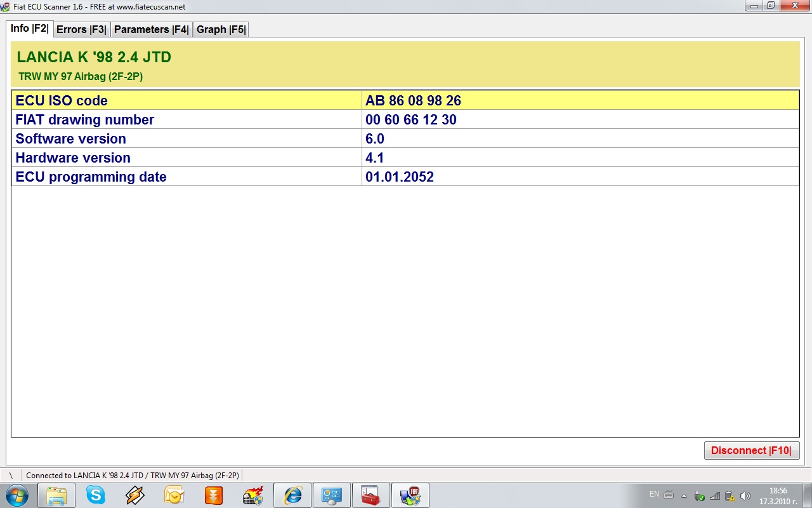
Task: Switch to the Info |F2| tab
Action: click(x=29, y=29)
